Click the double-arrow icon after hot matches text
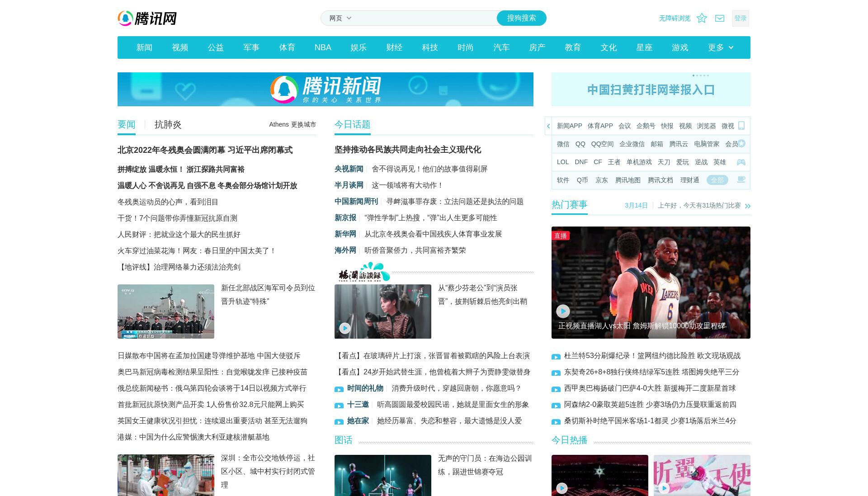Image resolution: width=868 pixels, height=496 pixels. click(x=748, y=206)
